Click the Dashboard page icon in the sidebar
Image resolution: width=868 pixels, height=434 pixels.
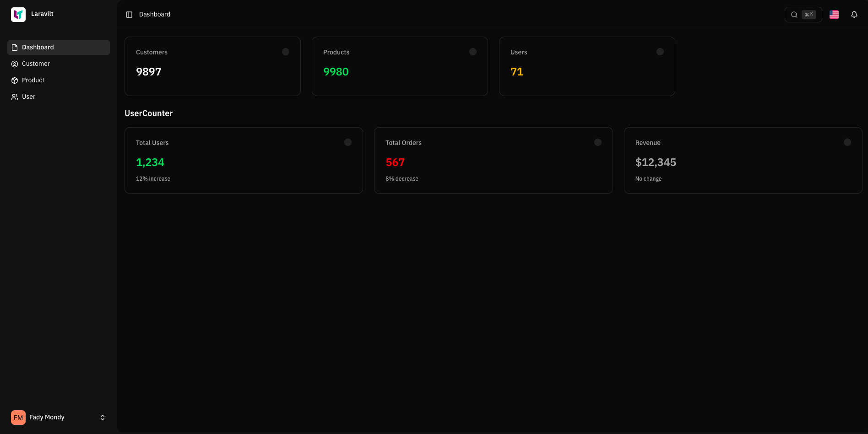tap(14, 47)
